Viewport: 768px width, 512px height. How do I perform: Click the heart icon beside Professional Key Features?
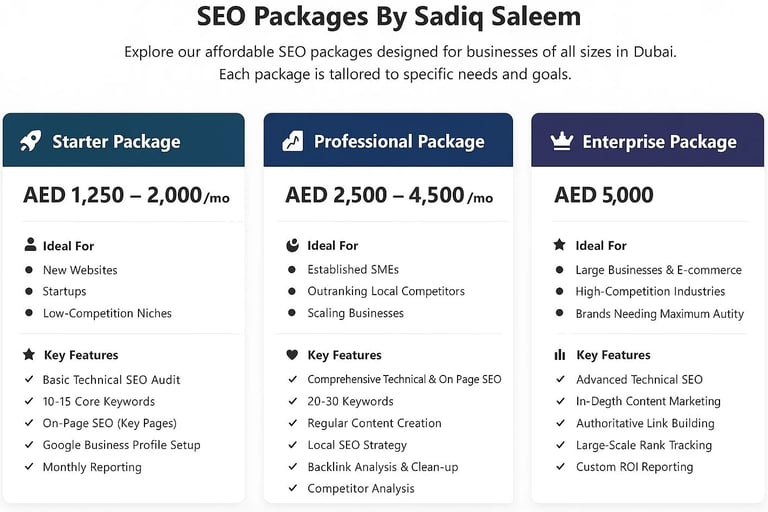[x=292, y=355]
